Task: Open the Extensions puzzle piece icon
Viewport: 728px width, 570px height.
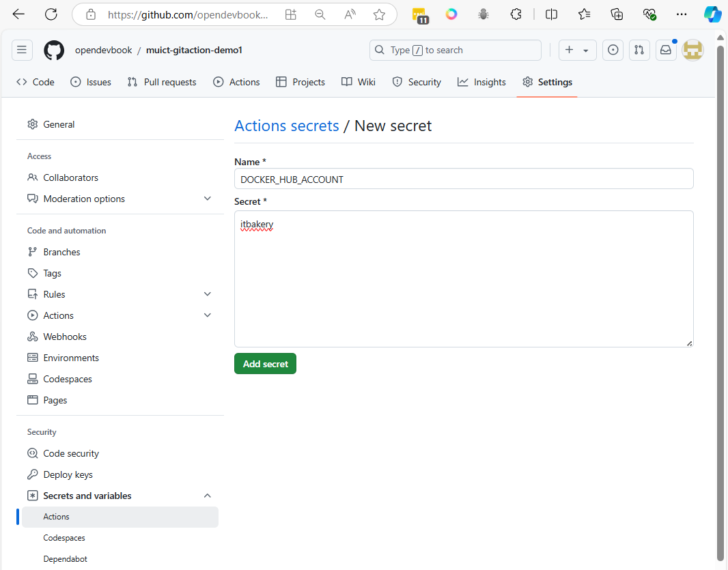Action: [x=516, y=14]
